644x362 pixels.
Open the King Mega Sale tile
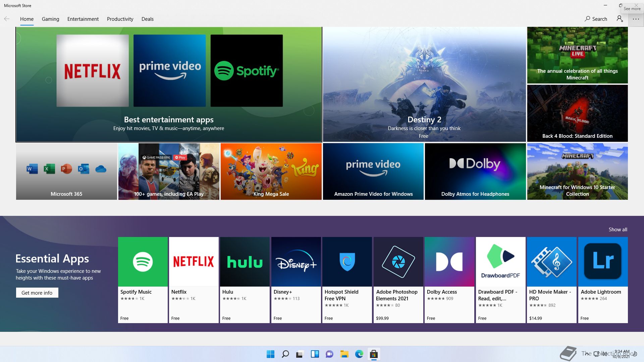pyautogui.click(x=271, y=172)
